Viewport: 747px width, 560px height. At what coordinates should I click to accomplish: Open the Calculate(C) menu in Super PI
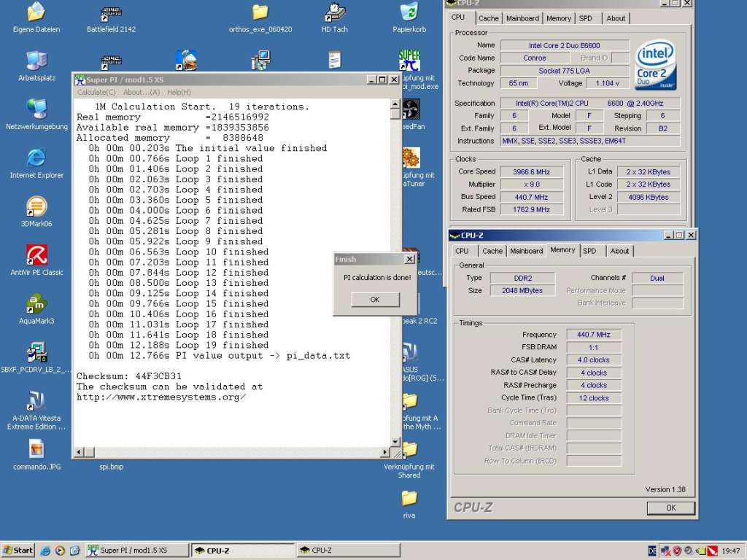tap(96, 92)
